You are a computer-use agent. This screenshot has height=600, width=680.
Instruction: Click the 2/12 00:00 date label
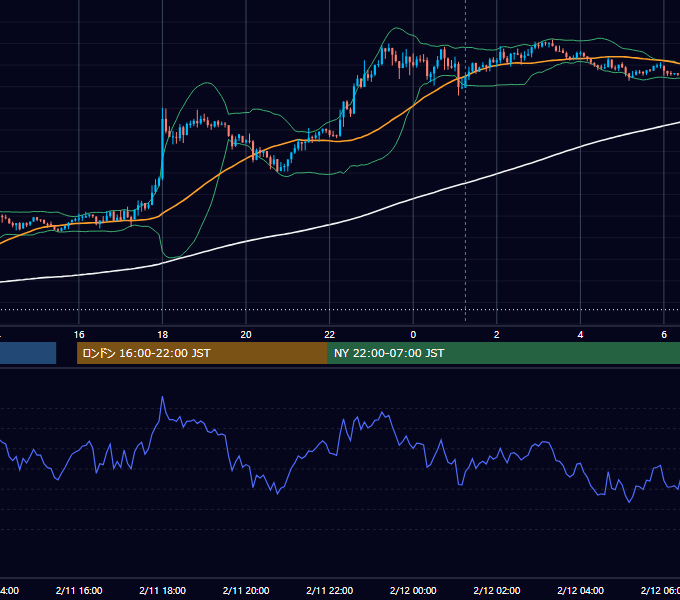tap(413, 590)
